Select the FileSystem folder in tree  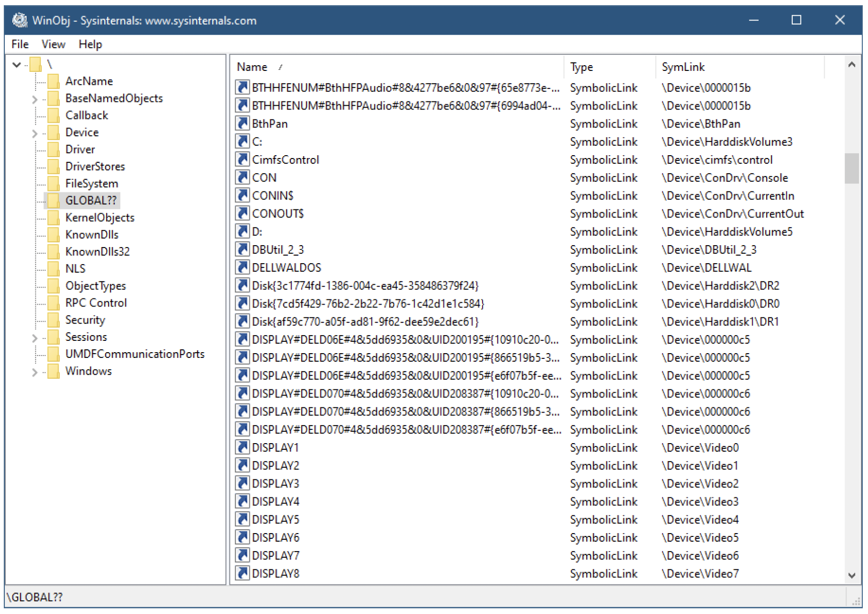pos(92,183)
